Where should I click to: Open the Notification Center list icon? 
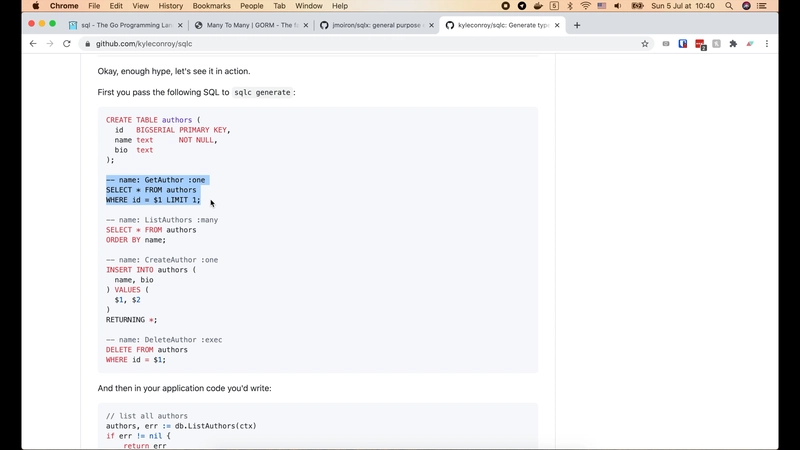[x=764, y=6]
